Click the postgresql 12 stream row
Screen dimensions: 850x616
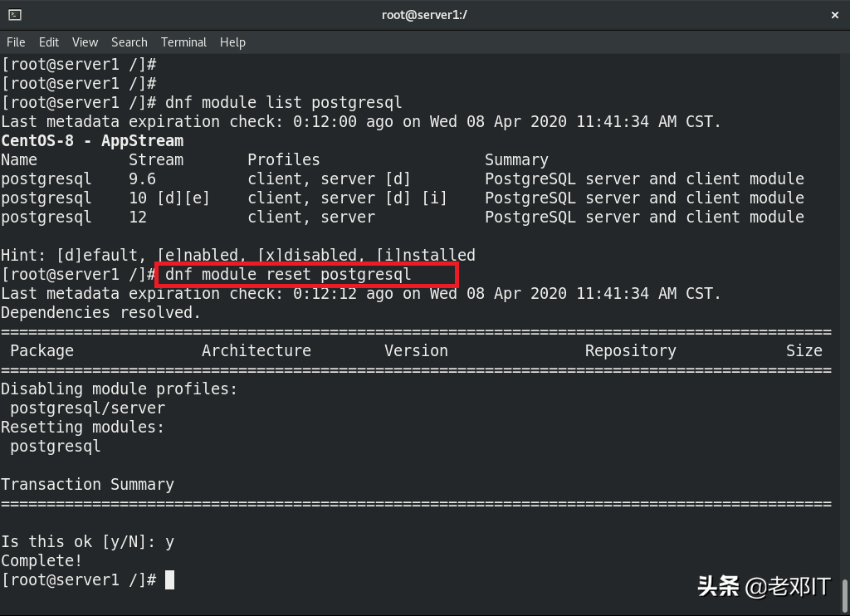click(x=403, y=217)
